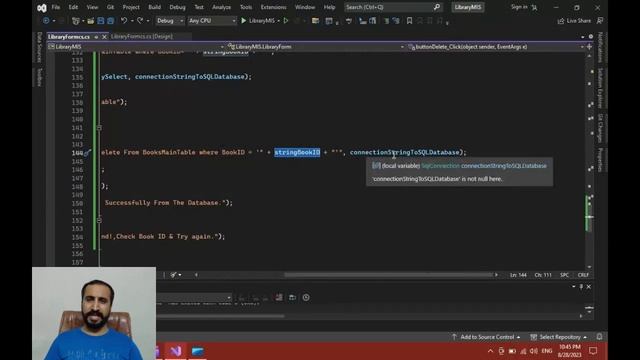
Task: Toggle auto-hide pin on Output panel
Action: (581, 287)
